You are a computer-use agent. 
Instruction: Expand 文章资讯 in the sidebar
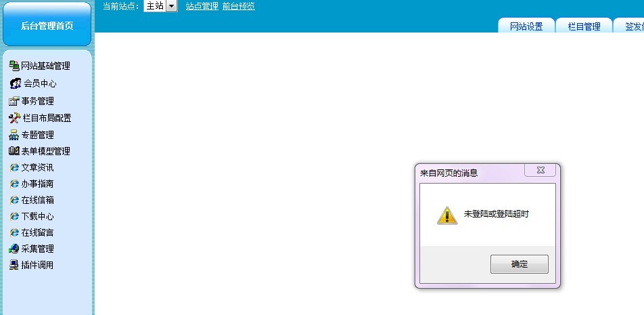point(37,167)
